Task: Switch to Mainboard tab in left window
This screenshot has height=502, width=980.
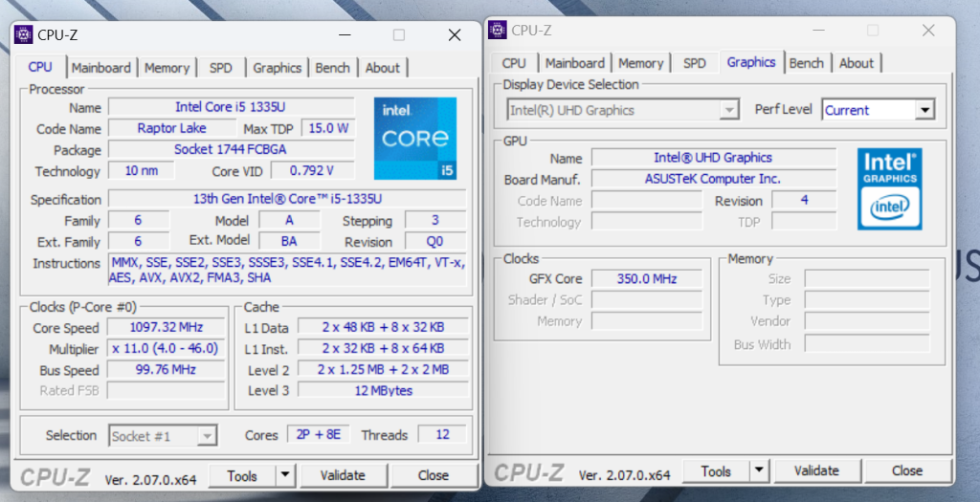Action: 101,68
